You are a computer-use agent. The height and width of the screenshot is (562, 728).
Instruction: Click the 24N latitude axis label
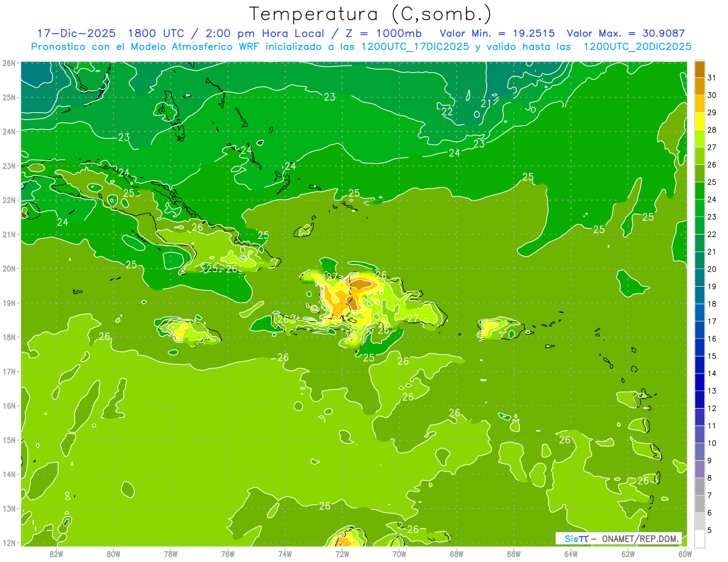tap(9, 132)
